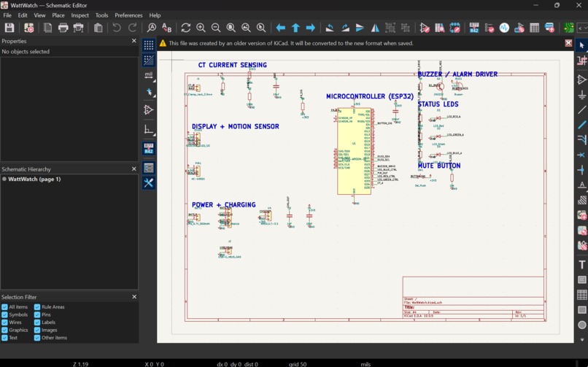This screenshot has width=588, height=367.
Task: Click the Paste clipboard icon
Action: [98, 28]
